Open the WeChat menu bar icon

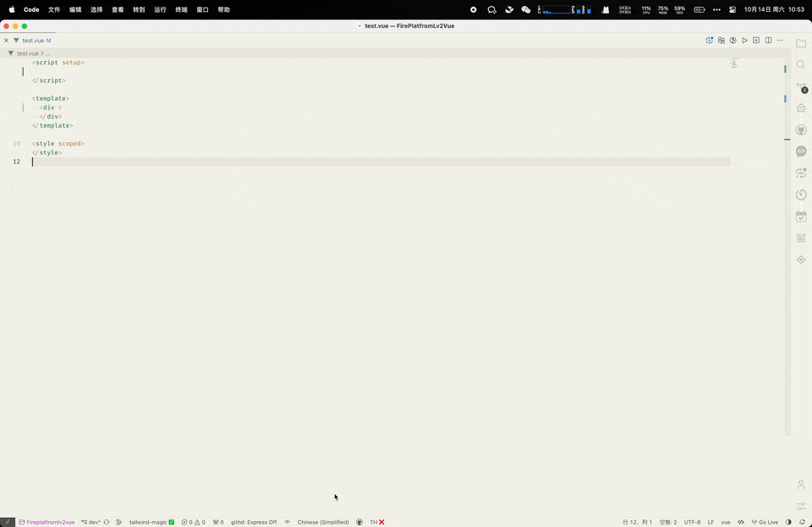tap(525, 9)
